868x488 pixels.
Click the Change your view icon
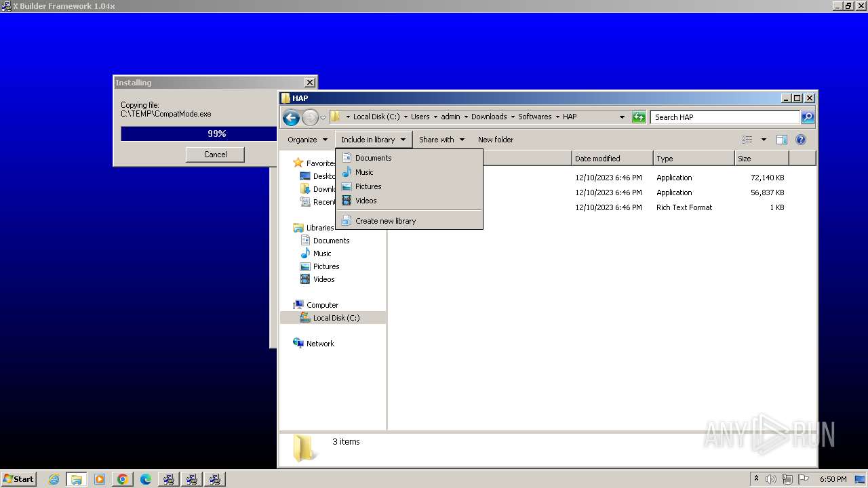(x=747, y=140)
